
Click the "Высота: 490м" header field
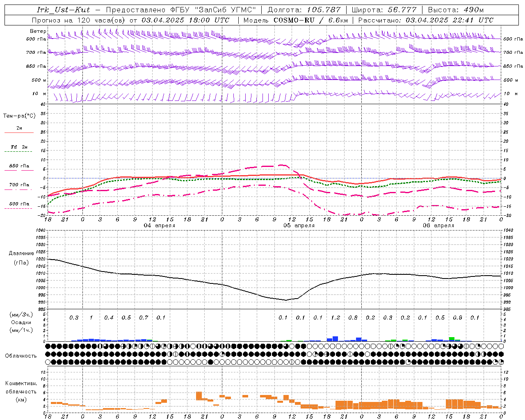(x=456, y=10)
